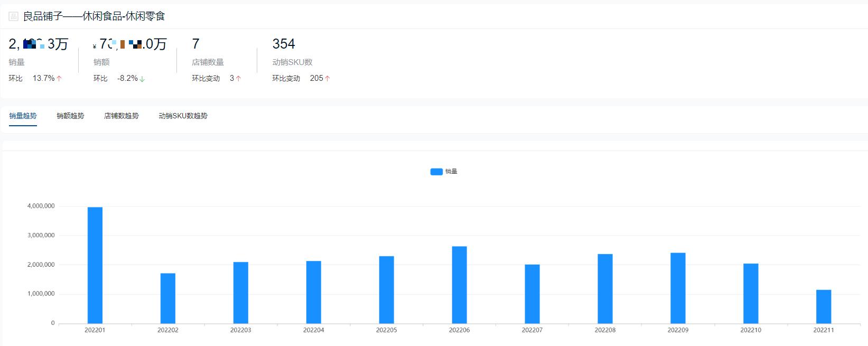
Task: Click the 销额 metric label
Action: pyautogui.click(x=101, y=62)
